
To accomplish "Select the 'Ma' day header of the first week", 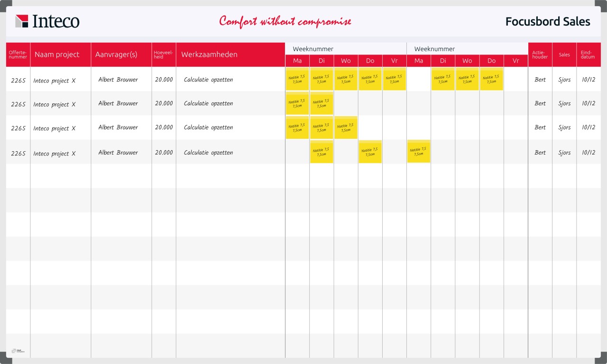I will [x=297, y=61].
